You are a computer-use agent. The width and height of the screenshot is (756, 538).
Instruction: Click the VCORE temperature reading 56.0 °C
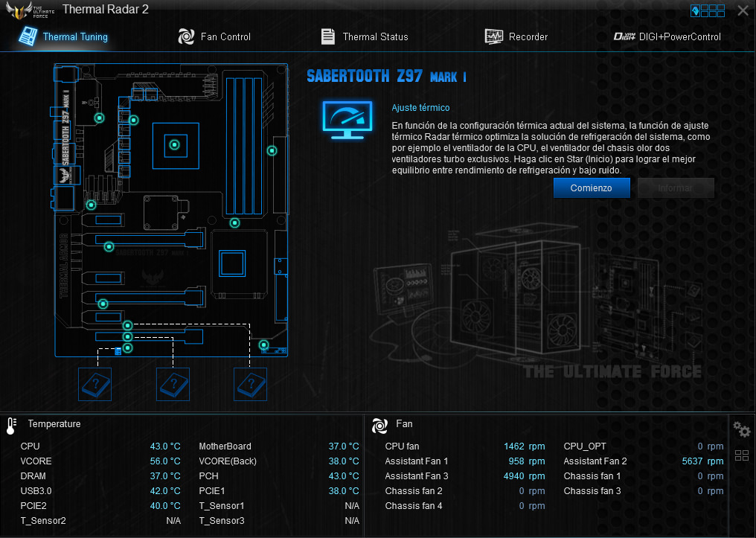pos(165,461)
